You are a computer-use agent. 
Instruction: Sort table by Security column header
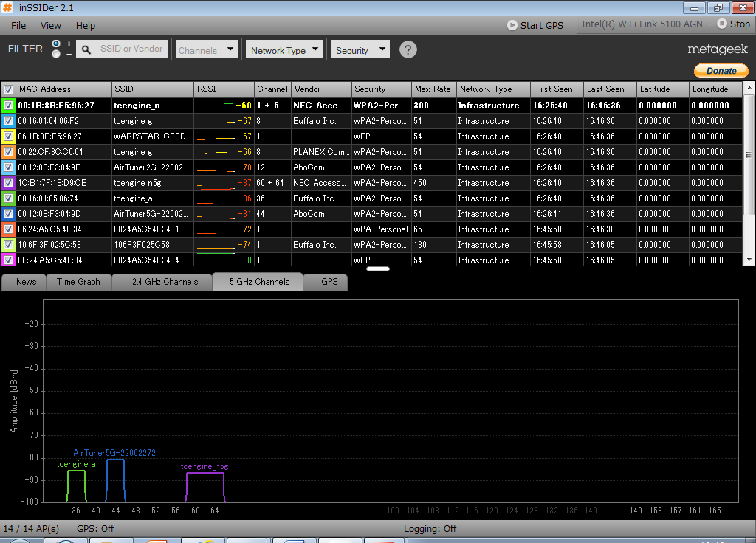[382, 89]
